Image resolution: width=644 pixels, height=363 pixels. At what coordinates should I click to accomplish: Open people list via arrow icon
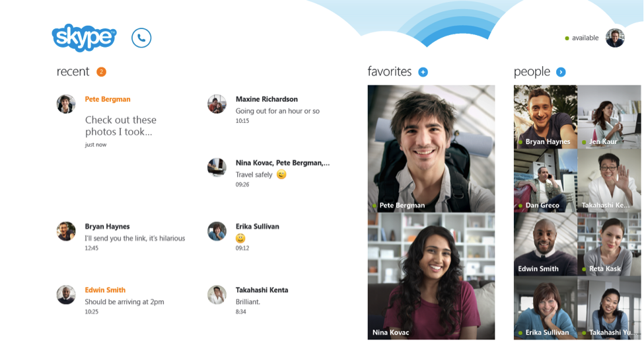[x=561, y=72]
